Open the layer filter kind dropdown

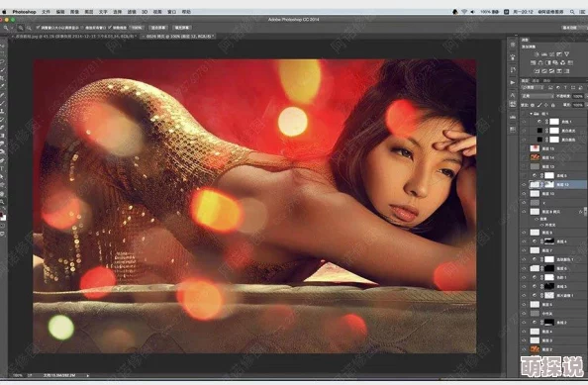click(533, 87)
